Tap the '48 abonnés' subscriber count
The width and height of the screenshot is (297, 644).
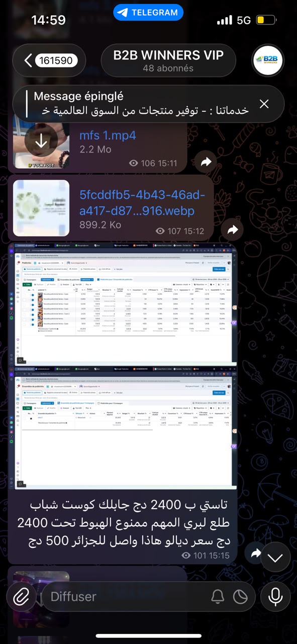[x=168, y=68]
